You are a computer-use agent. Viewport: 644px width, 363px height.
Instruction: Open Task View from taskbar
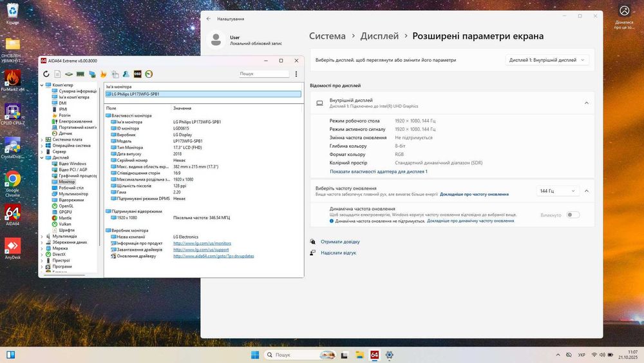click(344, 355)
